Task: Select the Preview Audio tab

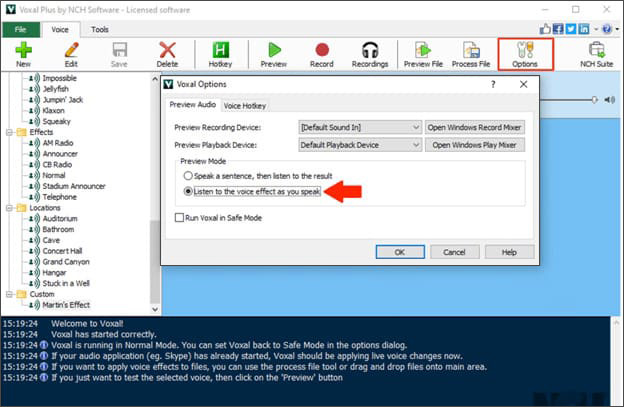Action: click(193, 104)
